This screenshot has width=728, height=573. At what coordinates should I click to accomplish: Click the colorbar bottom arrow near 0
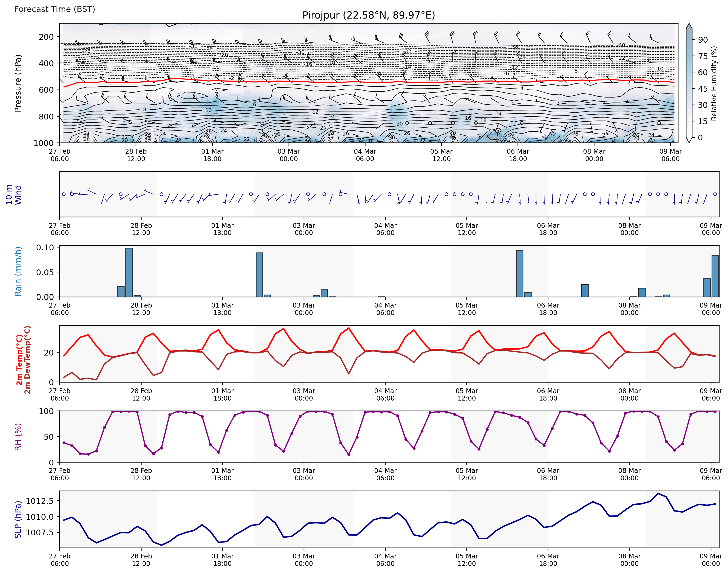[x=689, y=140]
